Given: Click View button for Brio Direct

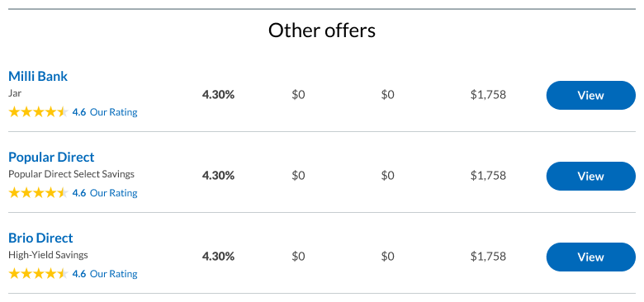Looking at the screenshot, I should pos(590,257).
